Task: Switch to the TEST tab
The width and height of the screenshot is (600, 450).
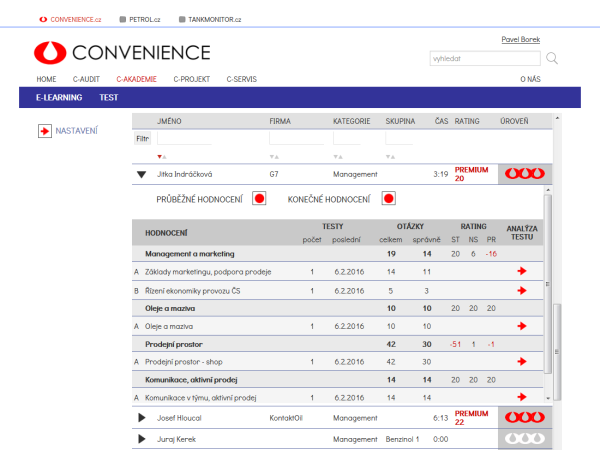Action: pyautogui.click(x=109, y=98)
